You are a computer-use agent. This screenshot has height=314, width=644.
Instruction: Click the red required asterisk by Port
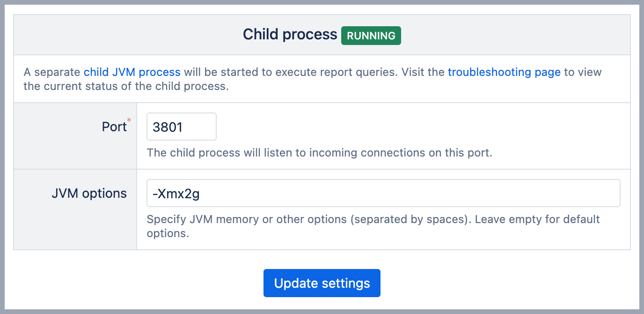[x=129, y=121]
